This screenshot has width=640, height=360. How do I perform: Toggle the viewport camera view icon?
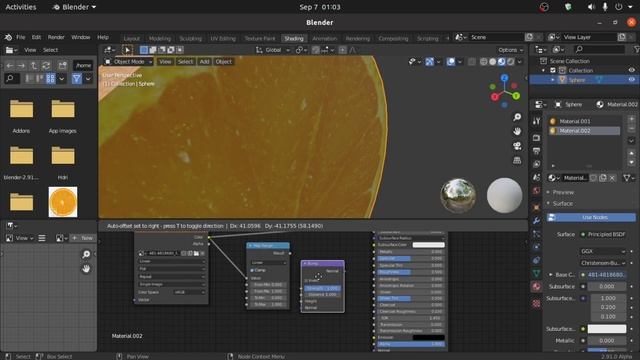pos(517,146)
